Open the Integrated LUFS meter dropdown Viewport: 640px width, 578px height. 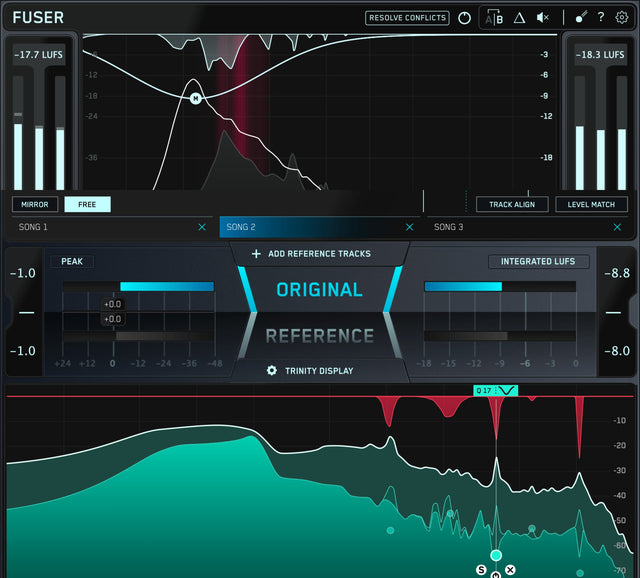click(x=537, y=261)
